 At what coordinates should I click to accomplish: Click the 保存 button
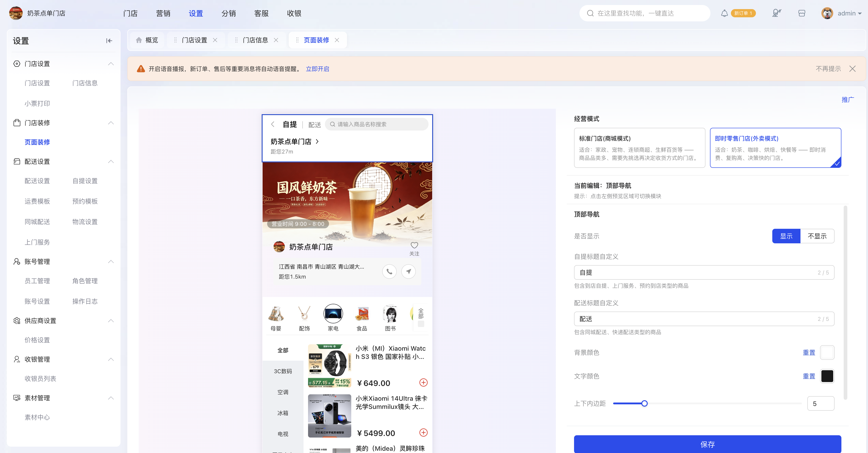pyautogui.click(x=707, y=444)
